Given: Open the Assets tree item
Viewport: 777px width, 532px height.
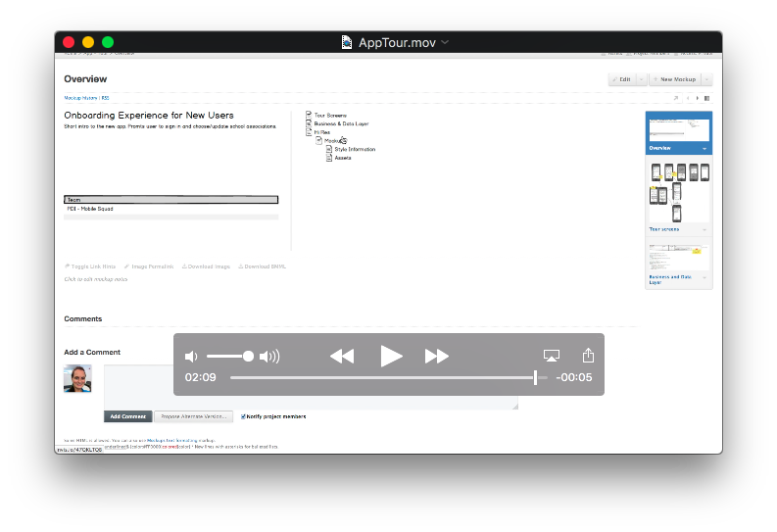Looking at the screenshot, I should 343,158.
